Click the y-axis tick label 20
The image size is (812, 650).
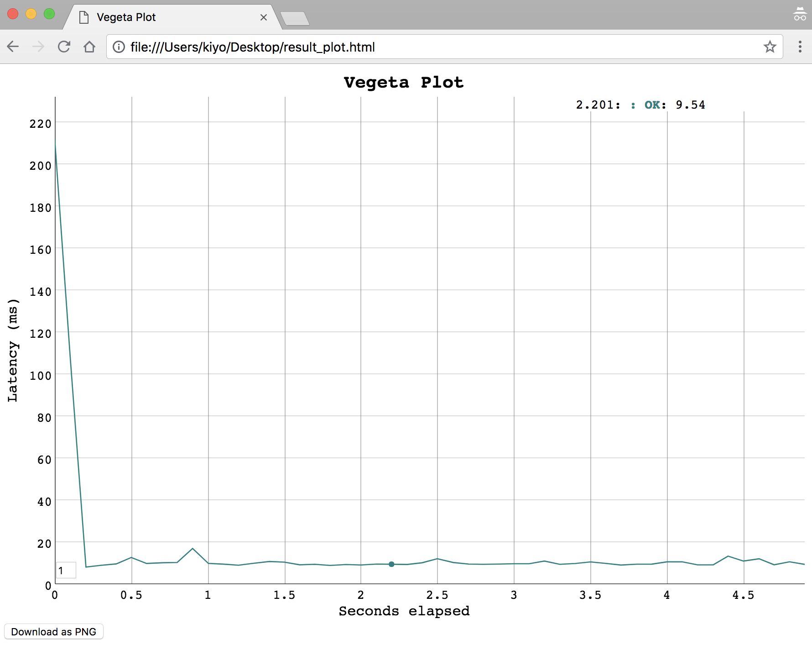44,544
